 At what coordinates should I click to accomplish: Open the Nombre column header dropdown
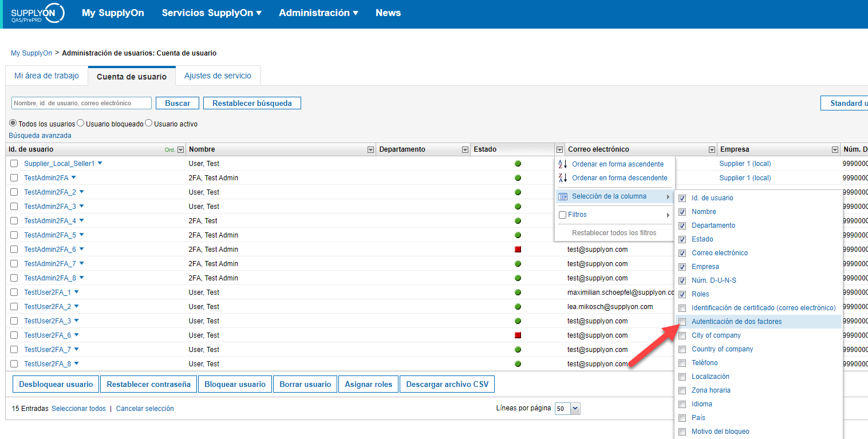pos(370,150)
